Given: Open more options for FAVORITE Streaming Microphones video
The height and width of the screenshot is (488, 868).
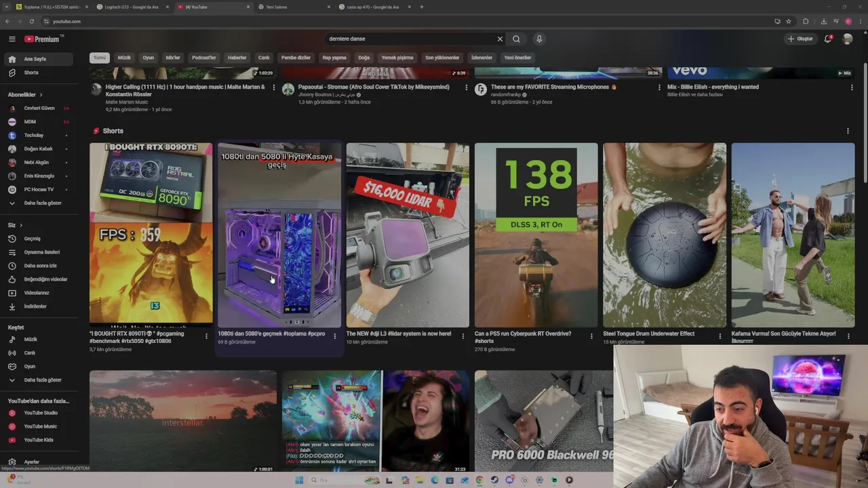Looking at the screenshot, I should pyautogui.click(x=659, y=87).
